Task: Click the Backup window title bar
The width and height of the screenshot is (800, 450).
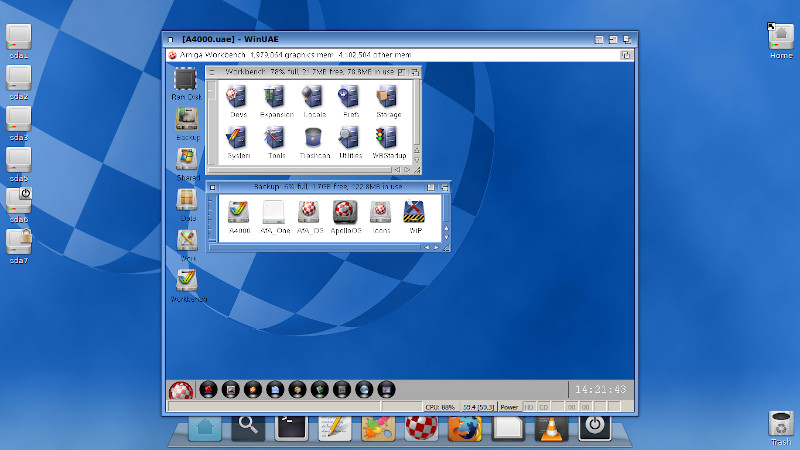Action: click(320, 187)
